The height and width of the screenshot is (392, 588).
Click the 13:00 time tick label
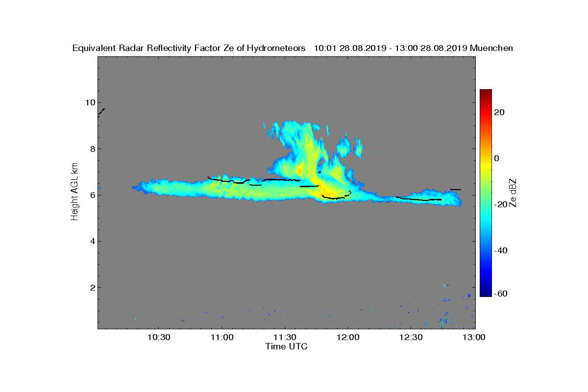point(474,337)
